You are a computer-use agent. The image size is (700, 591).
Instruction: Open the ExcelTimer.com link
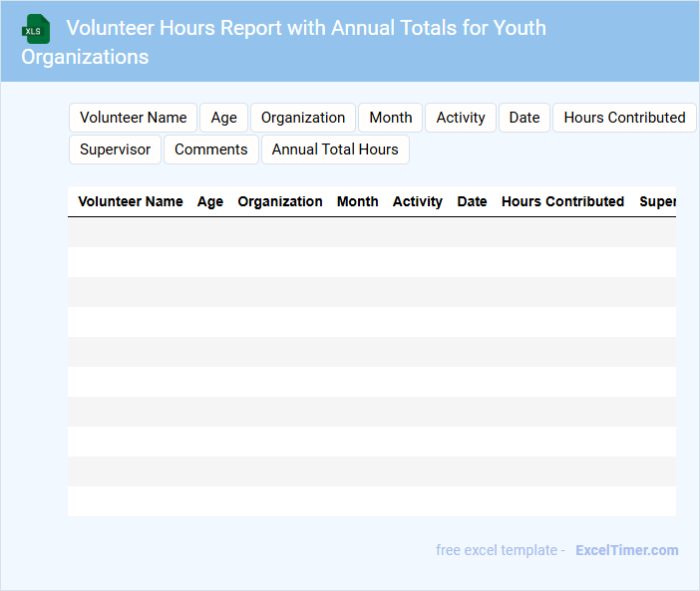click(626, 550)
